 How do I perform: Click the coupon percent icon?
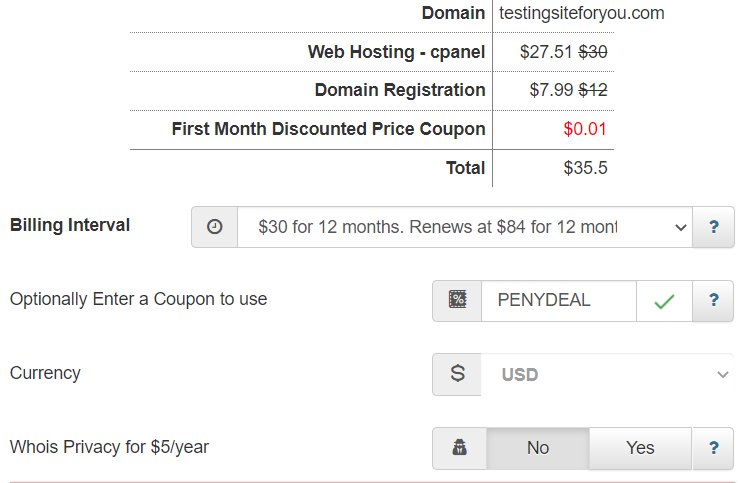pyautogui.click(x=457, y=300)
